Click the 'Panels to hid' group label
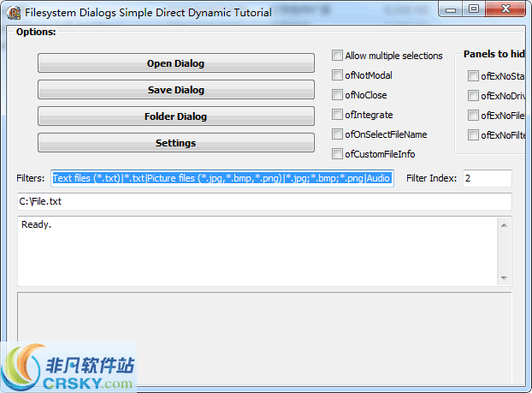 (494, 54)
